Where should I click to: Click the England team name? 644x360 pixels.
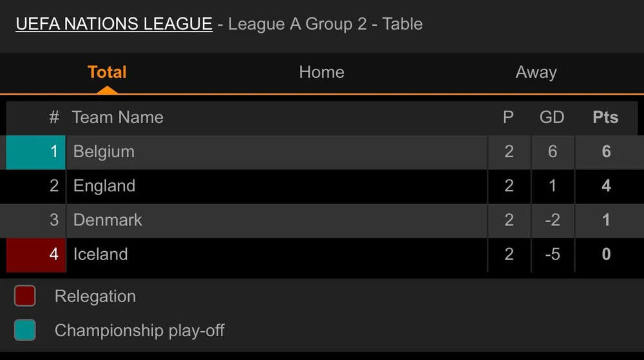click(x=104, y=185)
